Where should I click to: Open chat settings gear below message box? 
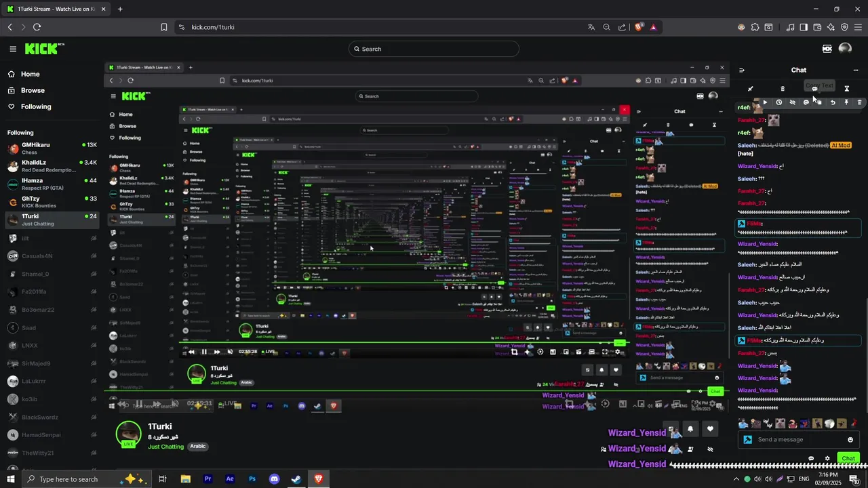click(x=827, y=459)
